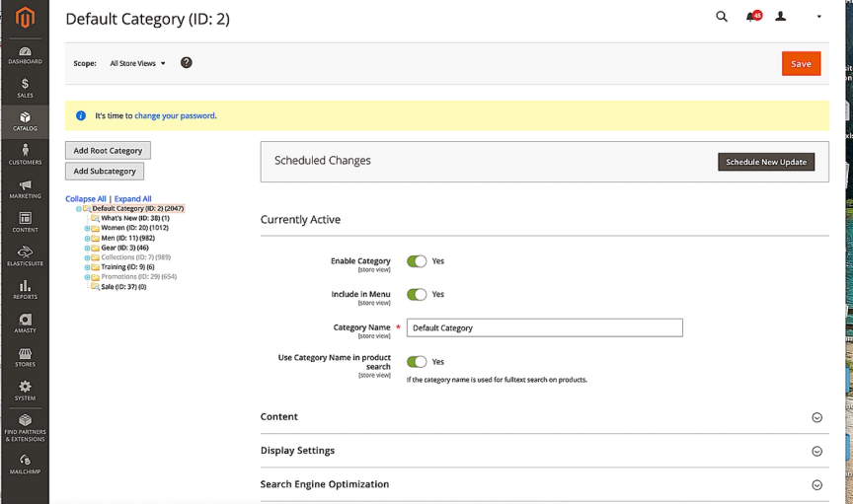Open the notifications bell icon

coord(752,17)
